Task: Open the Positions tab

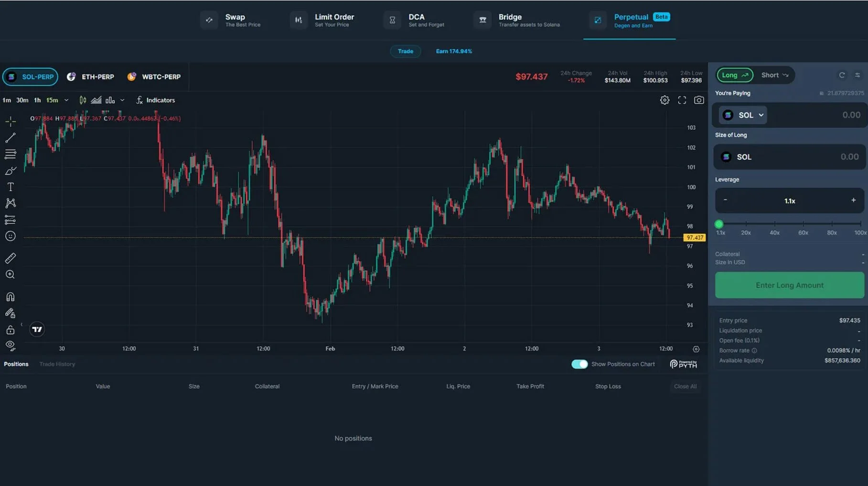Action: [x=16, y=364]
